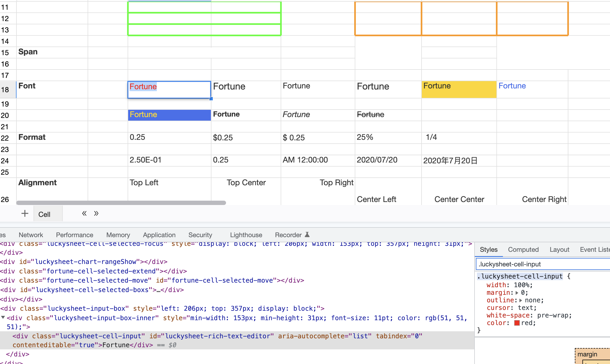Open the Network panel
Screen dimensions: 610x364
tap(31, 235)
